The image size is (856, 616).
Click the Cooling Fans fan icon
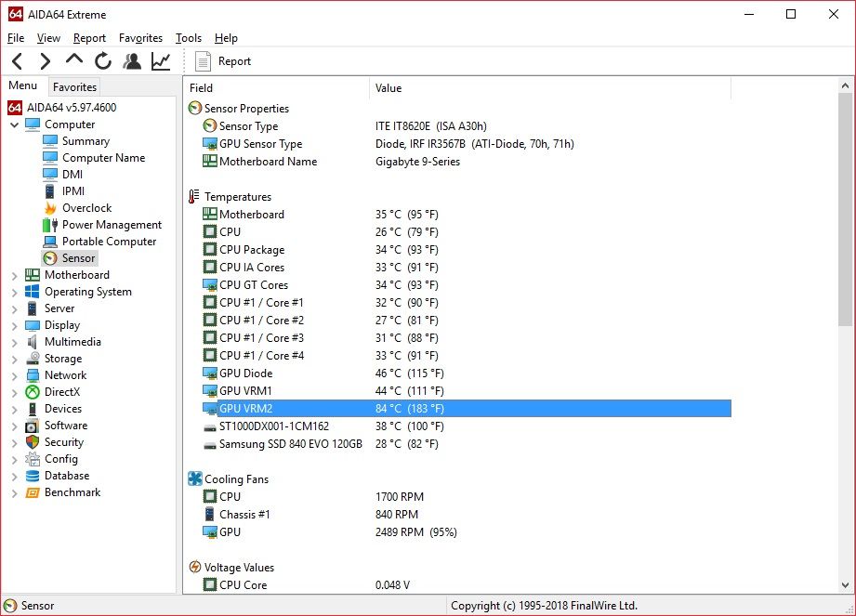tap(195, 478)
